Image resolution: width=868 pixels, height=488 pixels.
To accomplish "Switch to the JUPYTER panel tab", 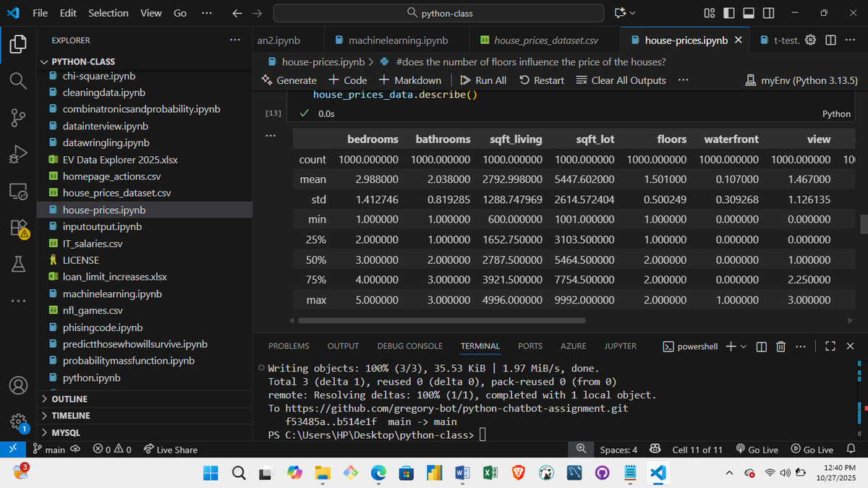I will pos(621,346).
